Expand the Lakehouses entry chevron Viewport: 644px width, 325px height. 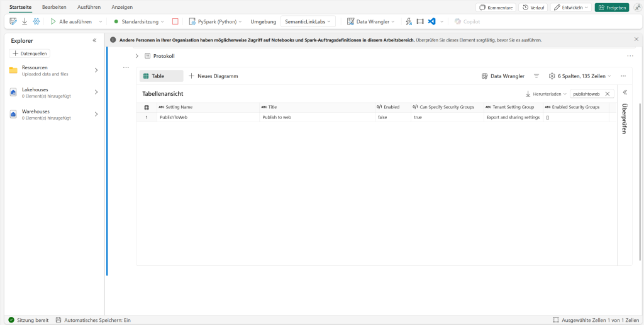pyautogui.click(x=96, y=92)
